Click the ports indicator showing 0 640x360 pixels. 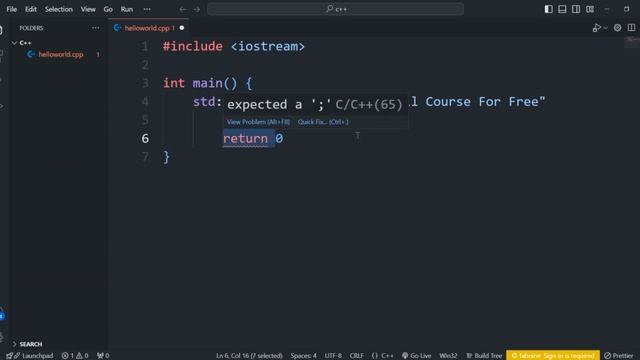coord(103,356)
